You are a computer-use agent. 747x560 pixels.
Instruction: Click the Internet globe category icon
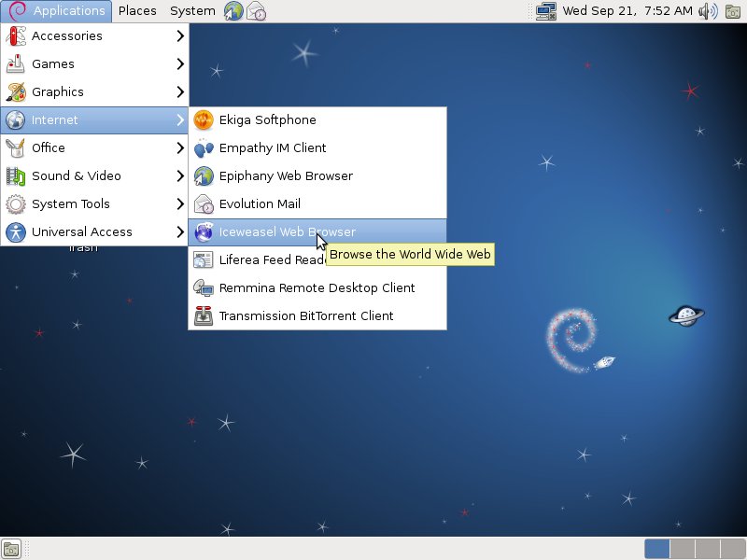(16, 120)
